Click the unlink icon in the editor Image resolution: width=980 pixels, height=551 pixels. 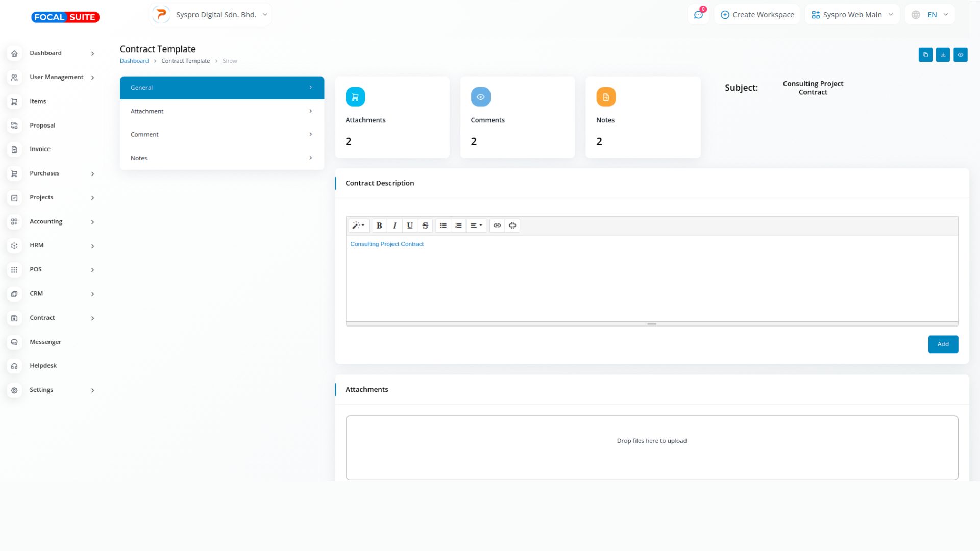[512, 226]
